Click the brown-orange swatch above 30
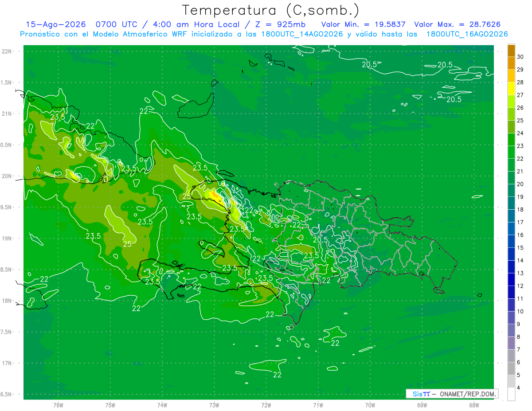The width and height of the screenshot is (532, 411). point(511,51)
